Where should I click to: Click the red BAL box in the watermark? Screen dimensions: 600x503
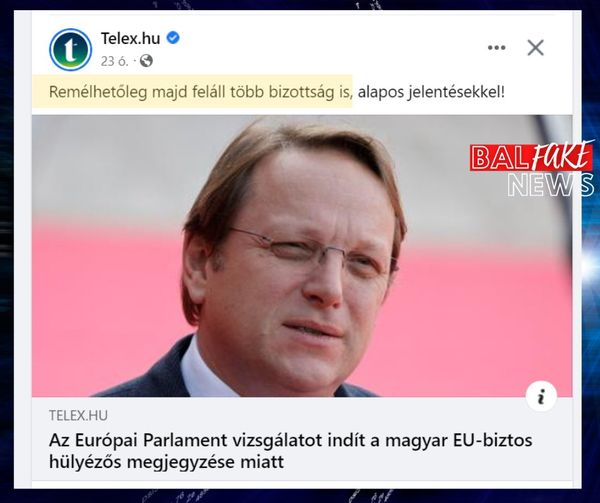(x=499, y=158)
